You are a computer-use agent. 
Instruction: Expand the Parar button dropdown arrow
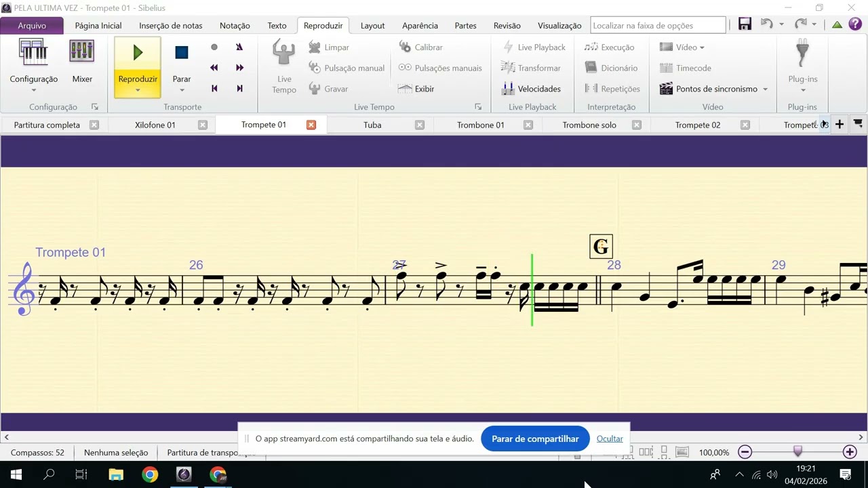click(182, 90)
